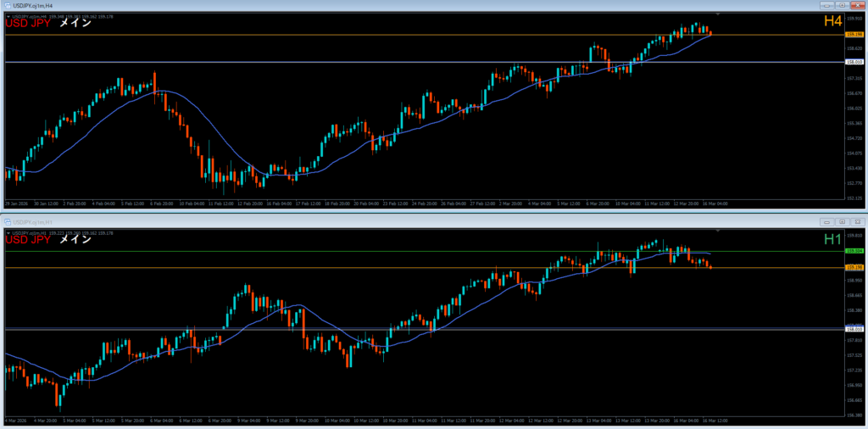Minimize the USDJPY H4 chart window
Image resolution: width=868 pixels, height=429 pixels.
pyautogui.click(x=827, y=5)
